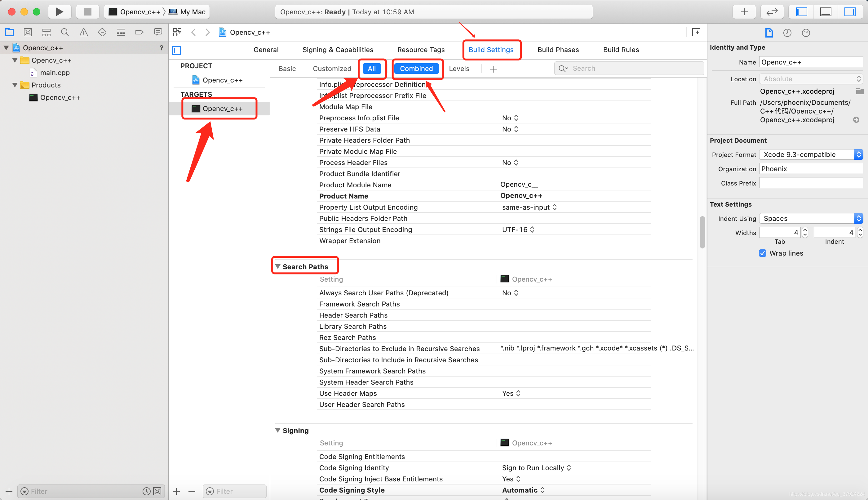Open the Quick Help inspector icon

(806, 33)
